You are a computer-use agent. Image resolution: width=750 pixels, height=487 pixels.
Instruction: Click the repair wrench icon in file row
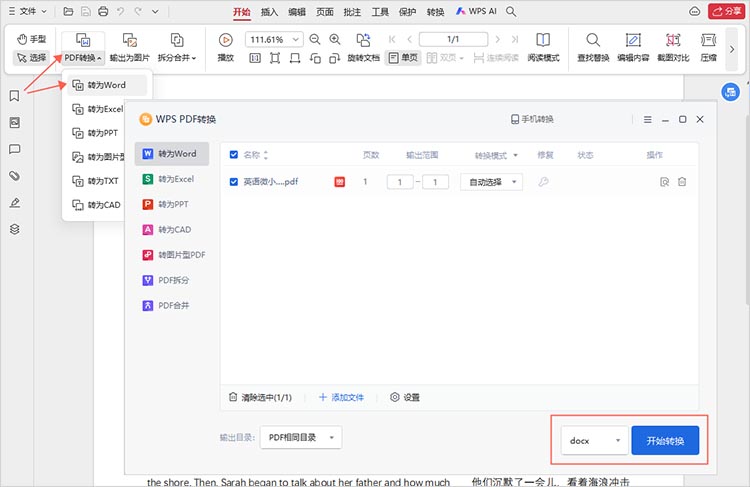tap(544, 182)
